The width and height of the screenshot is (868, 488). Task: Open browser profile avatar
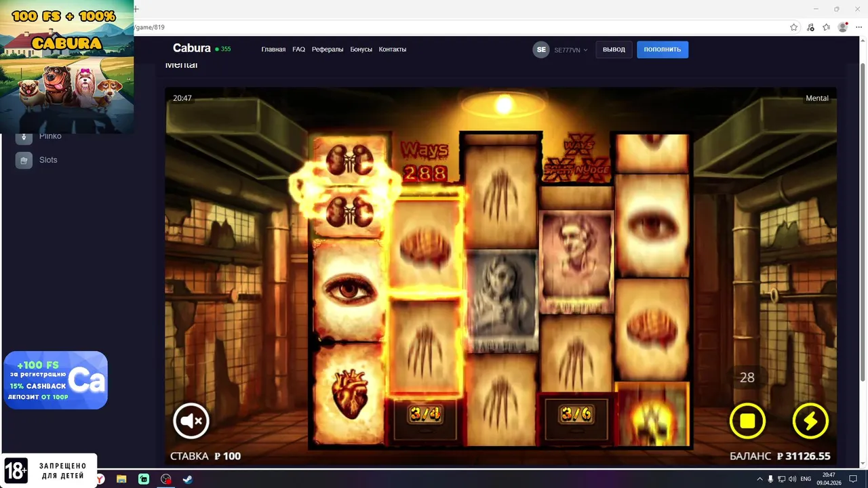(x=843, y=27)
